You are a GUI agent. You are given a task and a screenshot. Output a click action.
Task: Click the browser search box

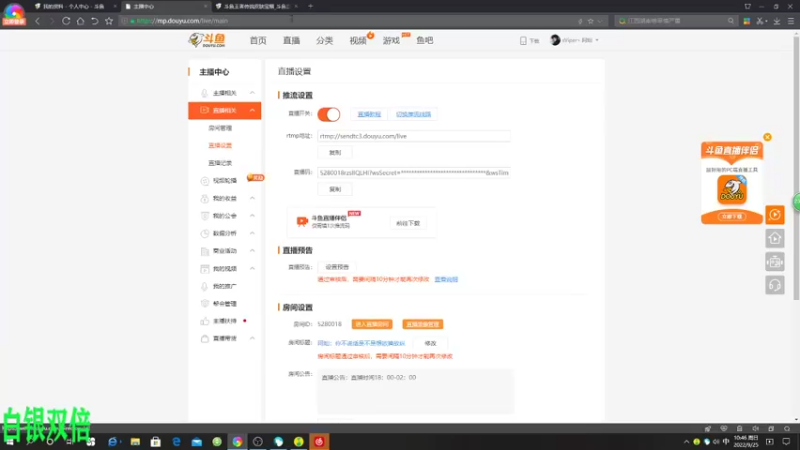tap(676, 21)
